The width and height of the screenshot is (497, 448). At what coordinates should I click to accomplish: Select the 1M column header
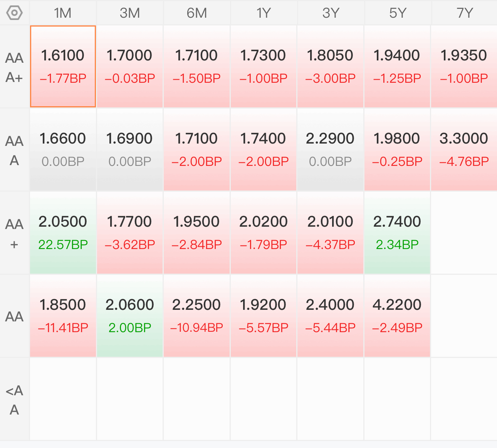coord(63,13)
